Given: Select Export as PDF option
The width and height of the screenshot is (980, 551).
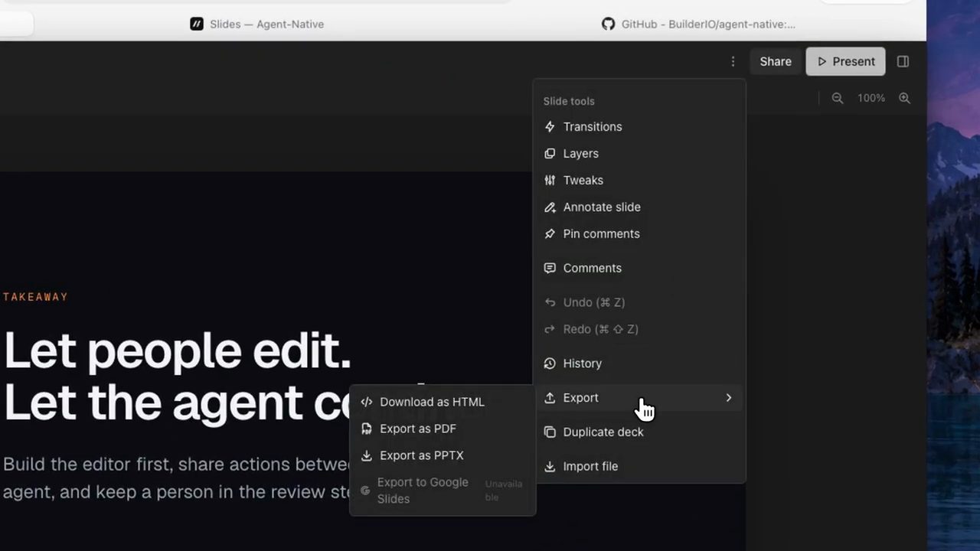Looking at the screenshot, I should (443, 429).
